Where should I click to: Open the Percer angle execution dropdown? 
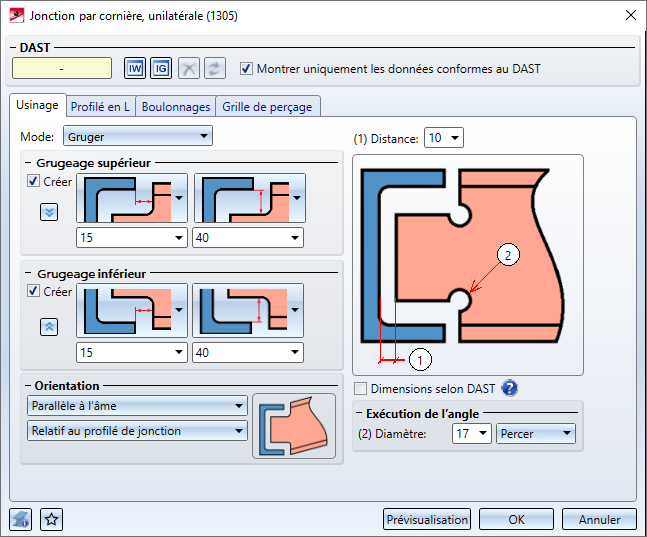pyautogui.click(x=536, y=434)
